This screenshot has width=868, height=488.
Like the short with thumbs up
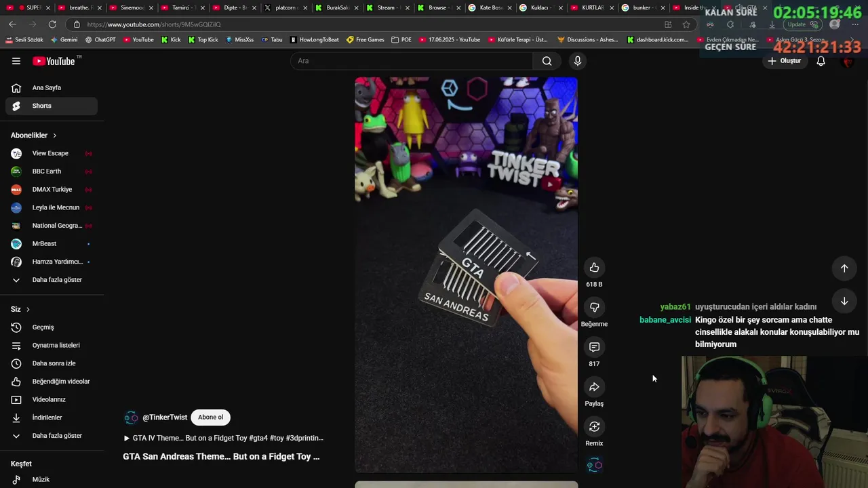[x=594, y=268]
